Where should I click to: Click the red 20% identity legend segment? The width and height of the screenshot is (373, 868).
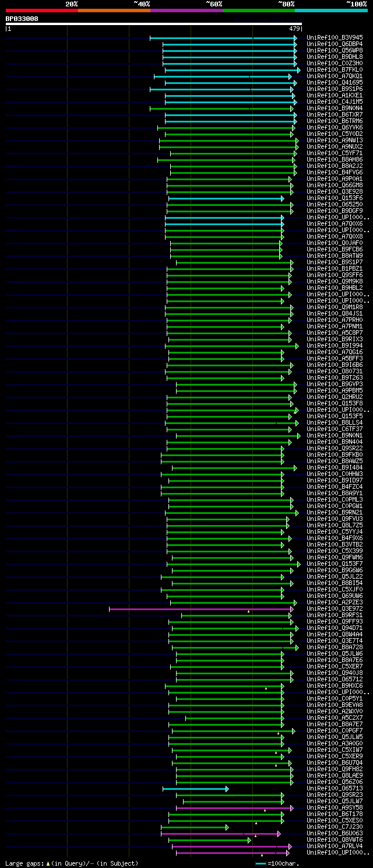41,10
